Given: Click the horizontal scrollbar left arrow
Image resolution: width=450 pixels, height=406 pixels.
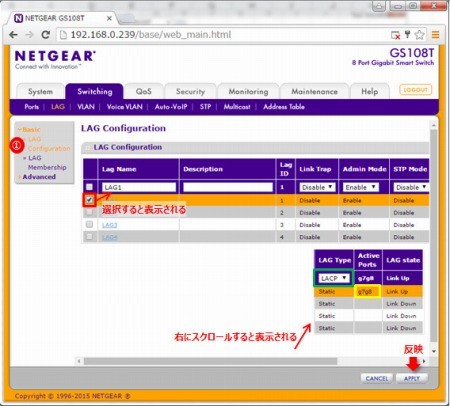Looking at the screenshot, I should tap(79, 361).
